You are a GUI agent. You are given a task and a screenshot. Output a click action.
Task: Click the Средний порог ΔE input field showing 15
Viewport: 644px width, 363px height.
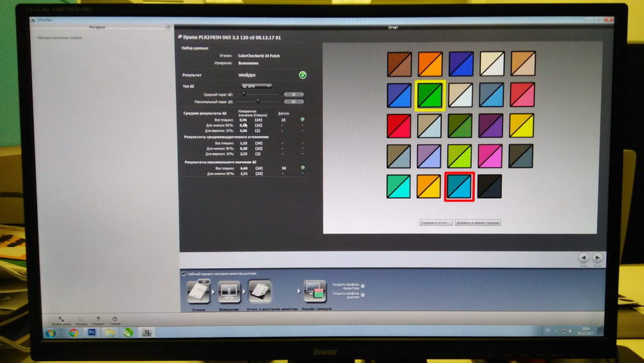(x=294, y=94)
